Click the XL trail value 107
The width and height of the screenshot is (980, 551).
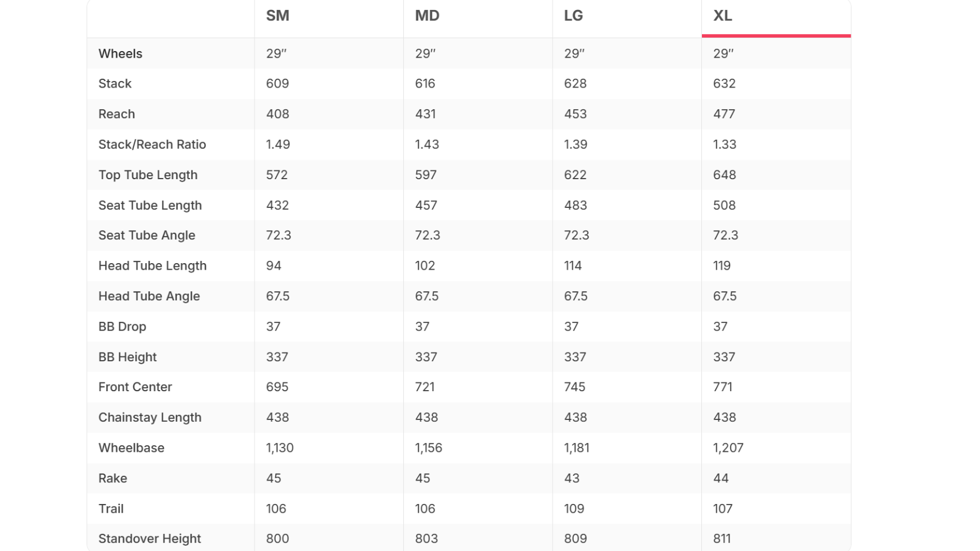click(723, 509)
